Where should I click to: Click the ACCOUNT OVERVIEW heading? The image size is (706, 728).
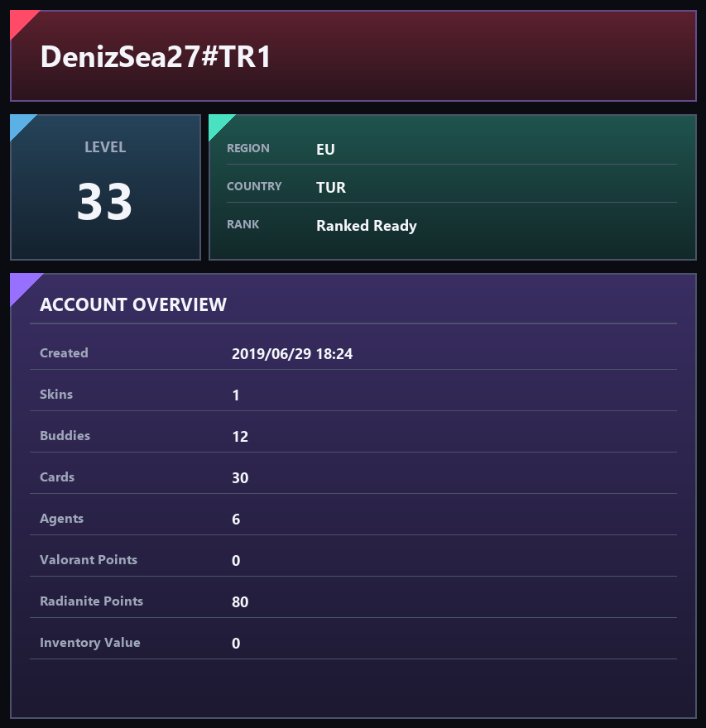(x=133, y=304)
